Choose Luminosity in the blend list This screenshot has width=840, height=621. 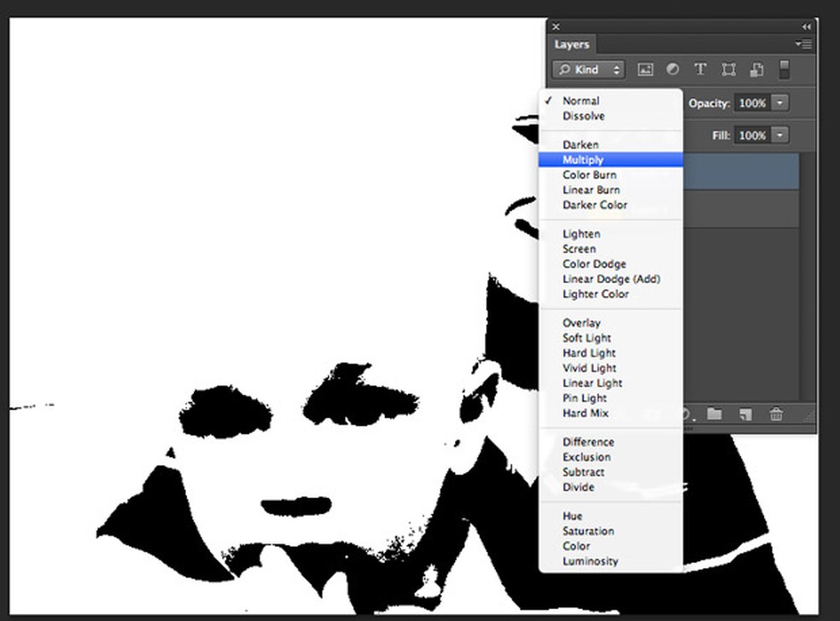pyautogui.click(x=590, y=561)
